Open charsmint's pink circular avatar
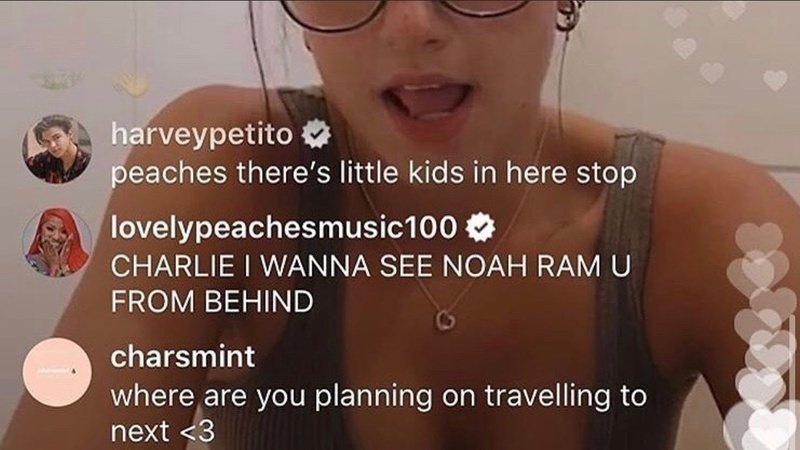This screenshot has height=450, width=800. pyautogui.click(x=57, y=372)
